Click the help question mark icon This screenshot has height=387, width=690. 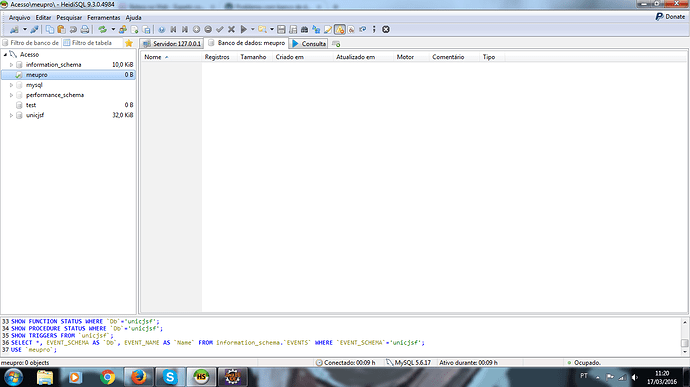[161, 29]
